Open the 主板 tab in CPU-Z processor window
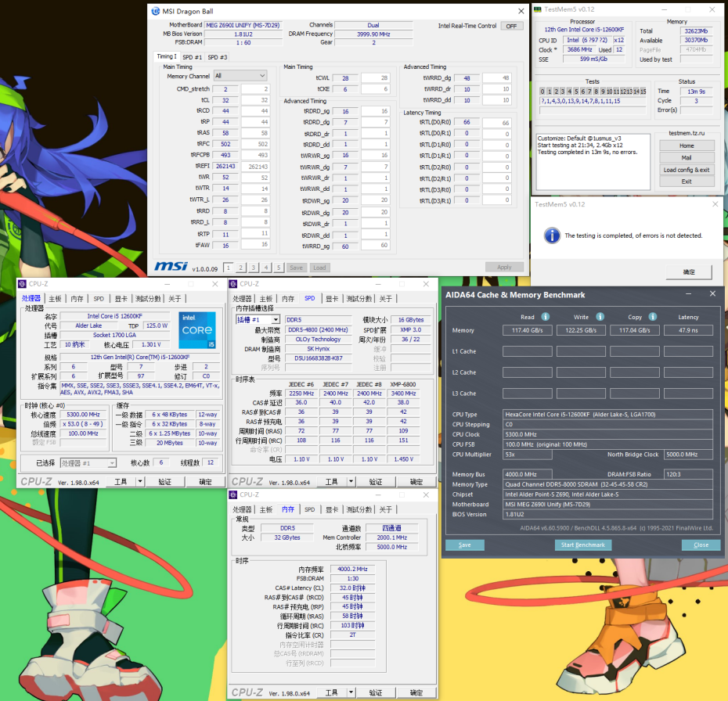 pos(55,299)
